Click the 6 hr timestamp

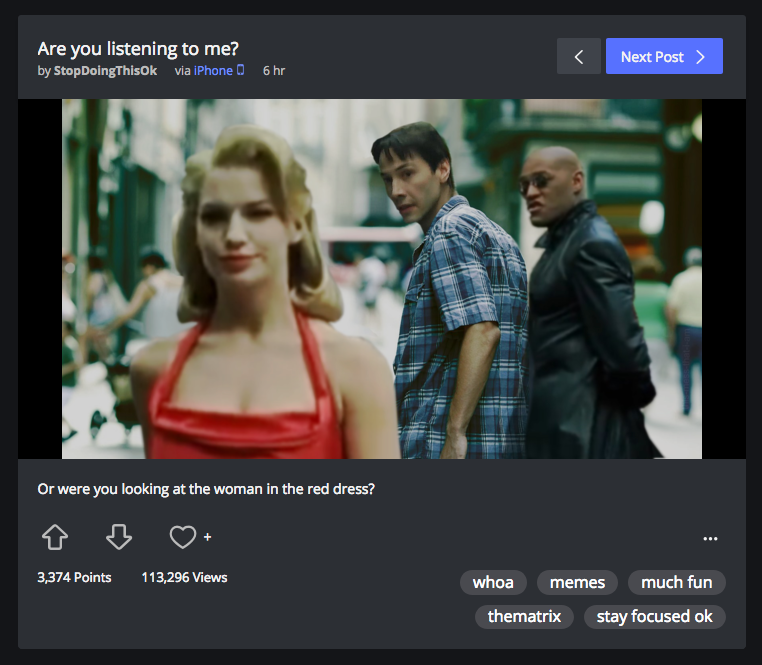pos(274,71)
